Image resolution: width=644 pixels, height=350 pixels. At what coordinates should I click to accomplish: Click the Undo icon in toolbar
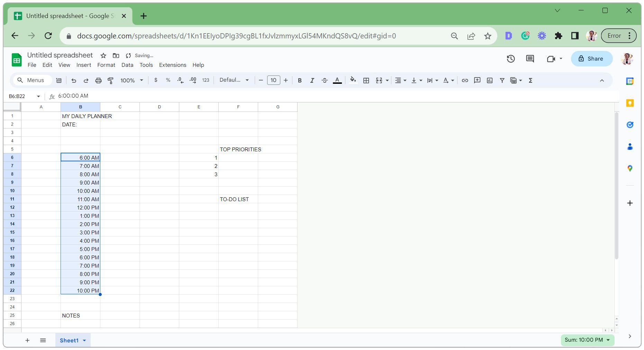(74, 80)
